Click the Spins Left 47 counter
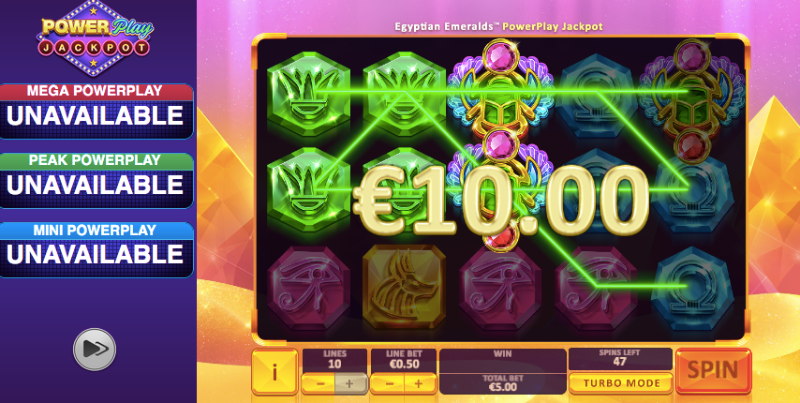Screen dimensions: 800x403 tap(620, 359)
